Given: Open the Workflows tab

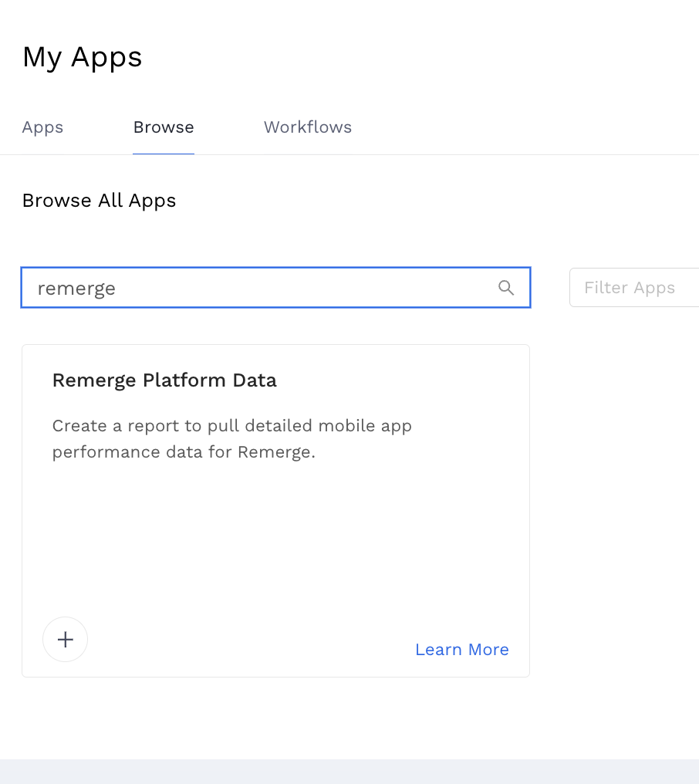Looking at the screenshot, I should [x=308, y=127].
